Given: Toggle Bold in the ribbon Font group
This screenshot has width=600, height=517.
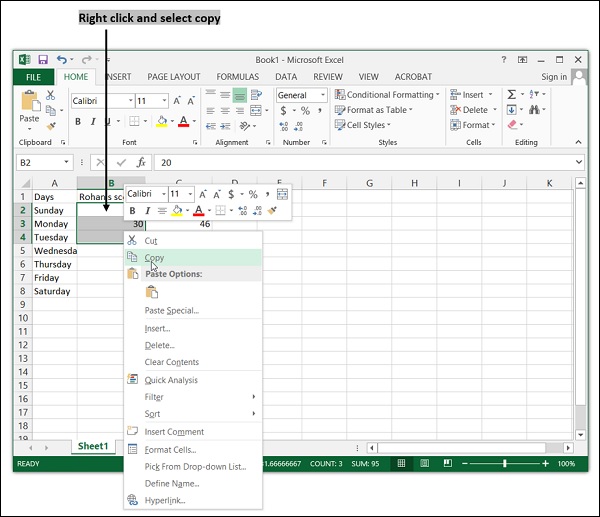Looking at the screenshot, I should 78,122.
